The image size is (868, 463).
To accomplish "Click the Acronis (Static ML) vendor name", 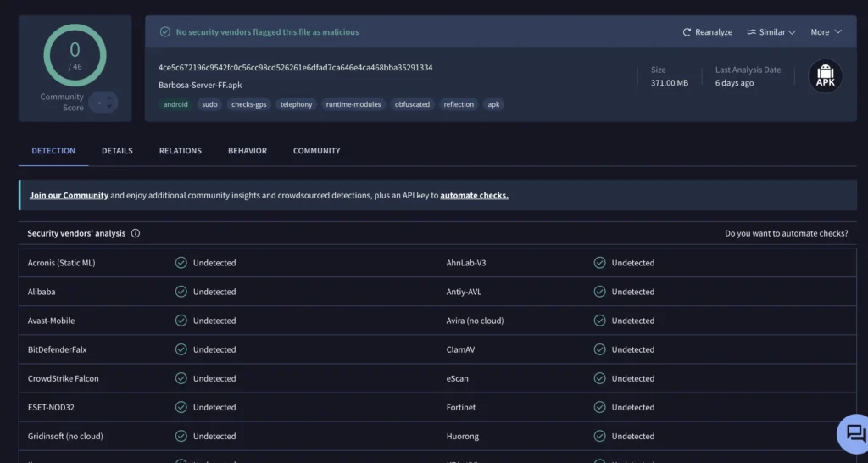I will pyautogui.click(x=61, y=263).
